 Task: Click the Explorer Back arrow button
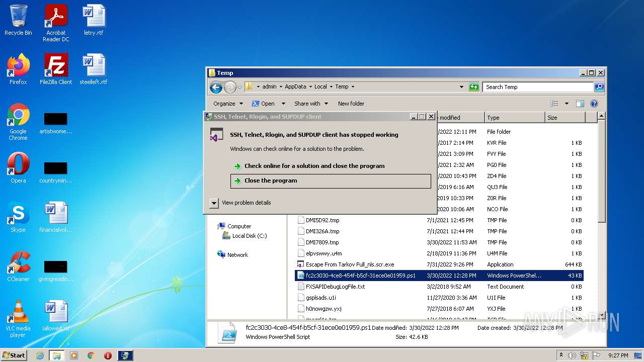tap(216, 87)
